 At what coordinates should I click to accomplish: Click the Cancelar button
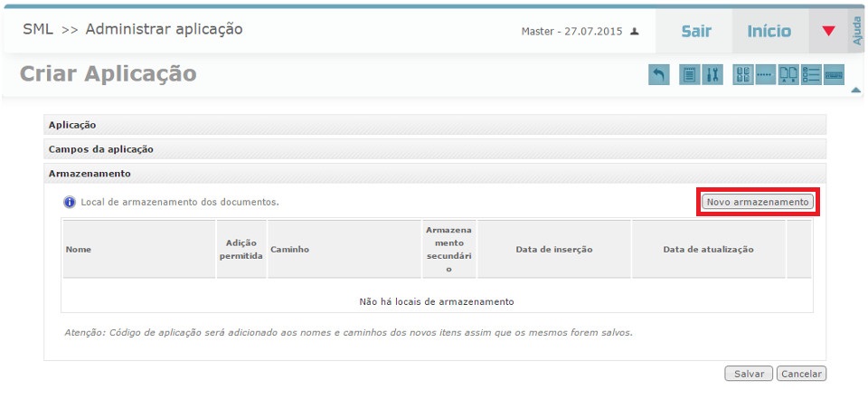point(802,374)
